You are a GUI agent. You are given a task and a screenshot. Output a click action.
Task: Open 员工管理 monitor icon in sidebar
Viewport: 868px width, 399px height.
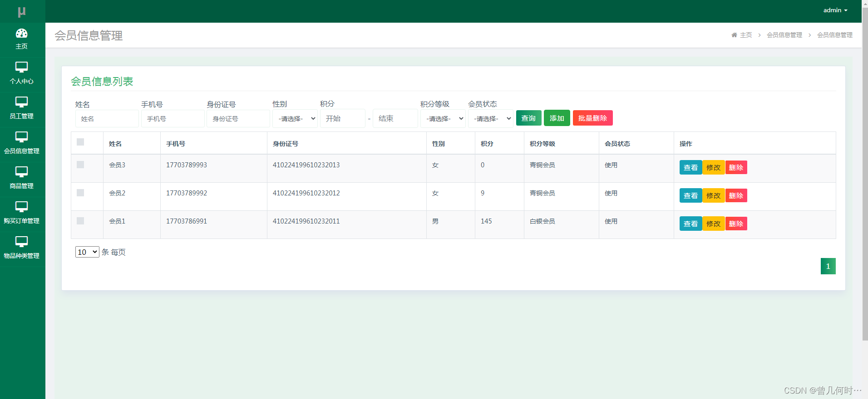[x=21, y=102]
